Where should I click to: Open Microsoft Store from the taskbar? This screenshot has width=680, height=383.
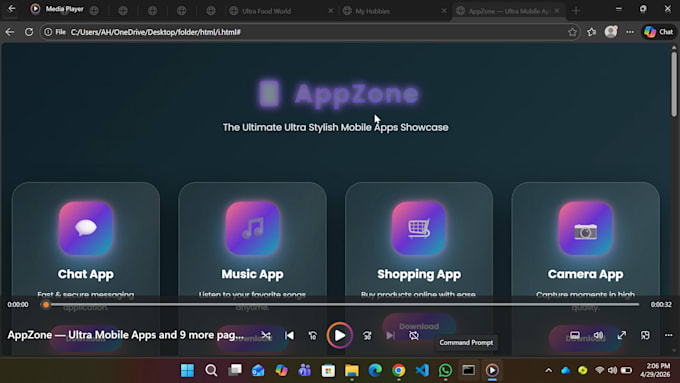click(328, 370)
